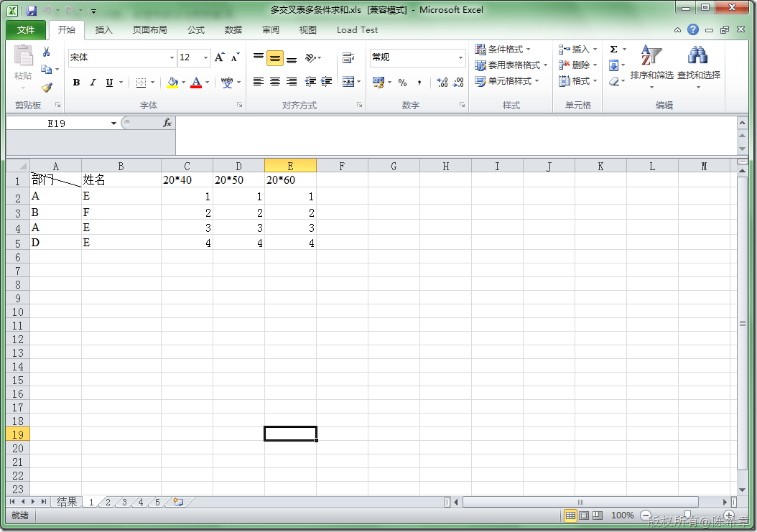The image size is (757, 532).
Task: Click the Paste clipboard icon
Action: [23, 55]
